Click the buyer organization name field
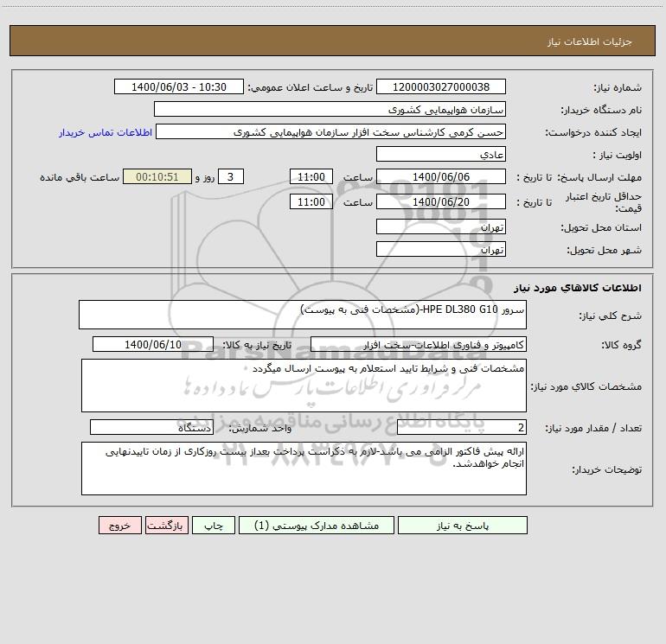Screen dimensions: 666x644 tap(330, 109)
